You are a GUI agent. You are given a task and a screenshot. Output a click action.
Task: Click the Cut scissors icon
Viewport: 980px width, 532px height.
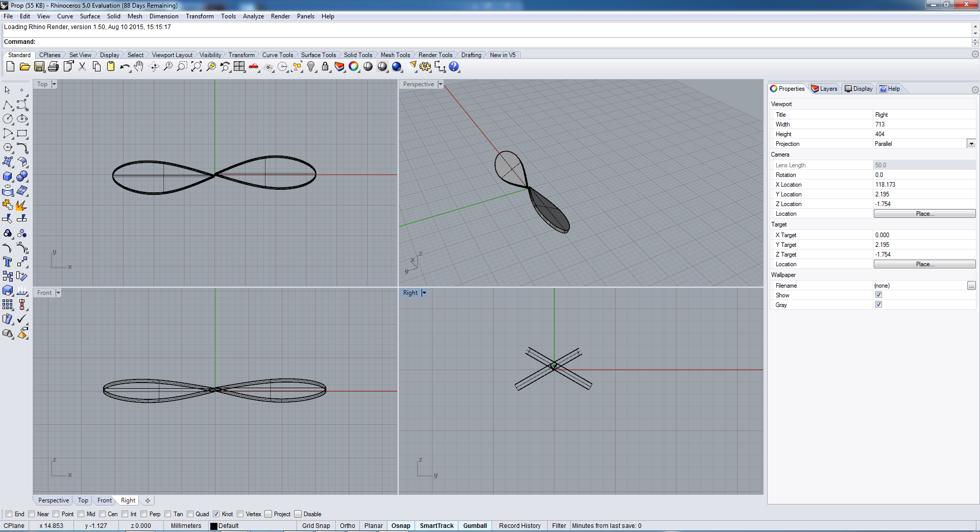(x=82, y=67)
